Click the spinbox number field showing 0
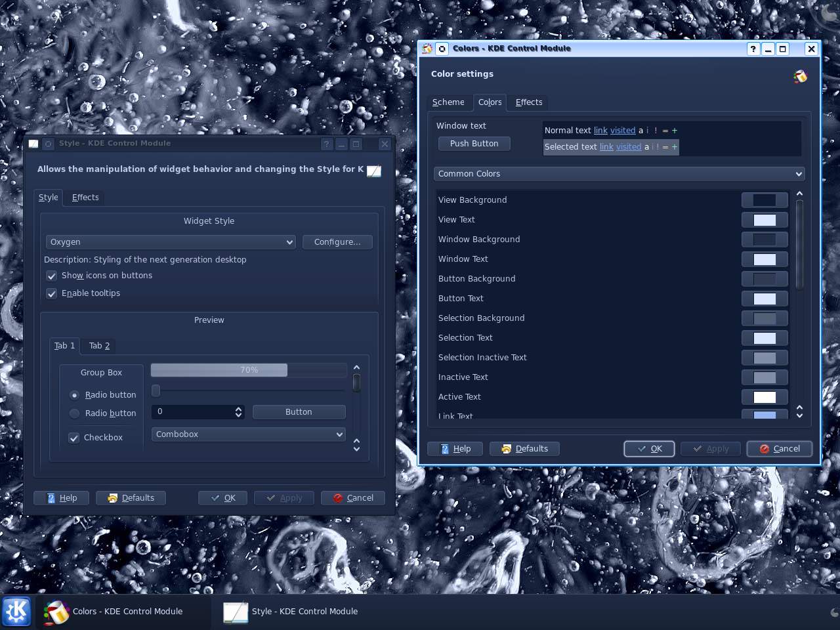The height and width of the screenshot is (630, 840). pyautogui.click(x=192, y=412)
